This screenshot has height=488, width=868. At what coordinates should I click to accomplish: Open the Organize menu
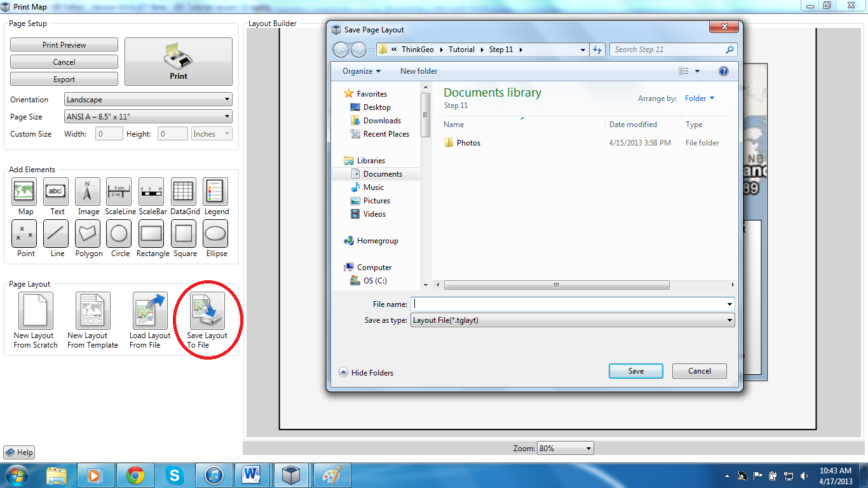pos(361,71)
